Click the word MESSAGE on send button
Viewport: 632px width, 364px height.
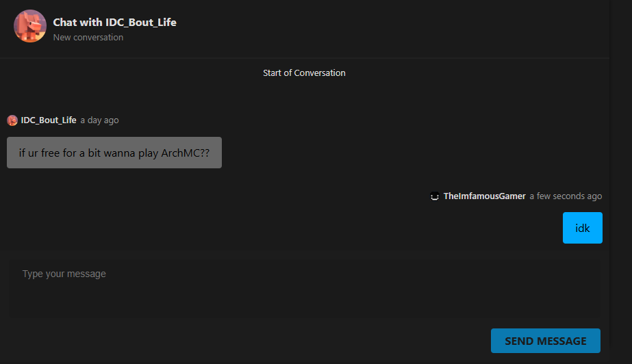point(562,341)
